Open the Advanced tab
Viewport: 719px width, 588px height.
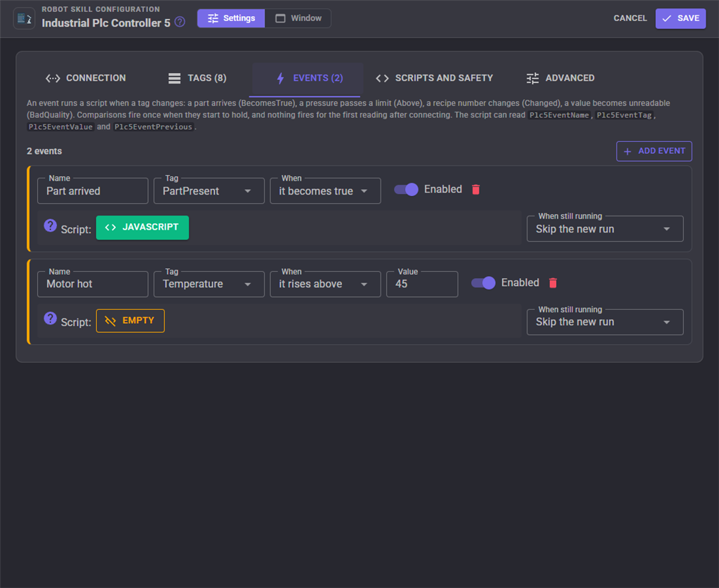click(560, 79)
